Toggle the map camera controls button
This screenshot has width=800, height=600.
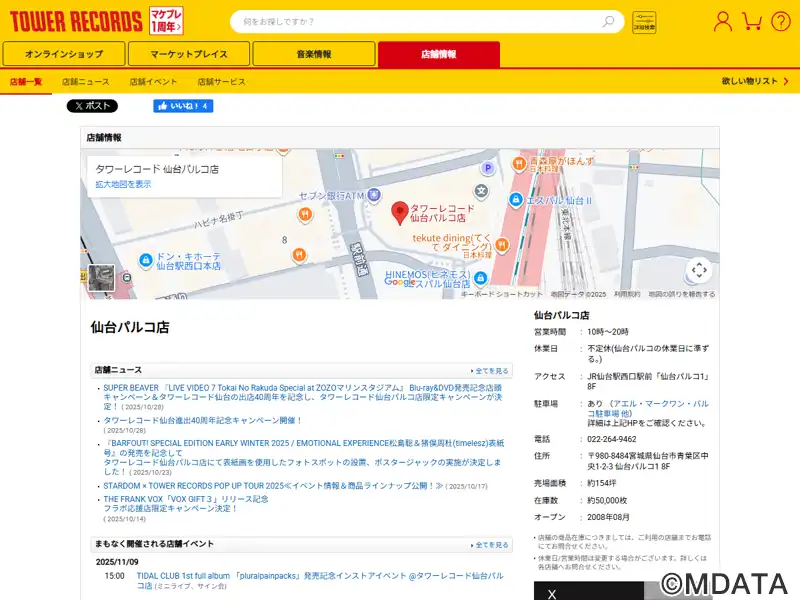coord(699,270)
